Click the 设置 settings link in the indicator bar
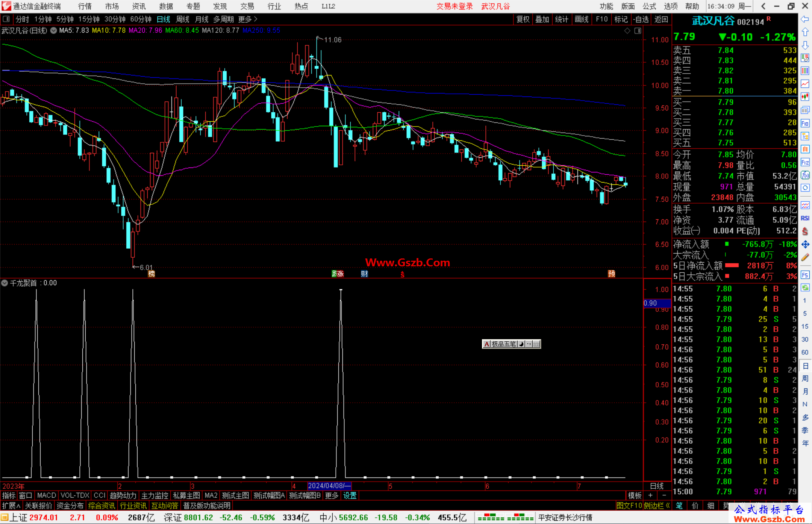This screenshot has height=524, width=812. 350,495
